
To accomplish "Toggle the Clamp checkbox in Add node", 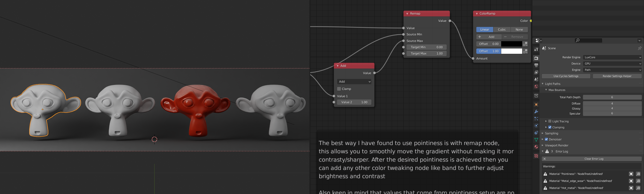I will pos(339,89).
